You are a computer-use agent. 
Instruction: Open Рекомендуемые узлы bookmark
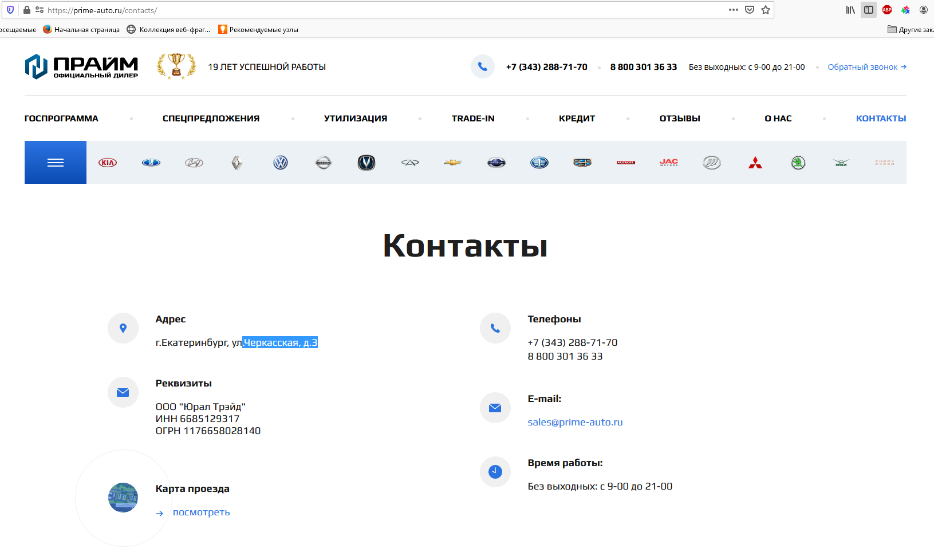coord(258,29)
